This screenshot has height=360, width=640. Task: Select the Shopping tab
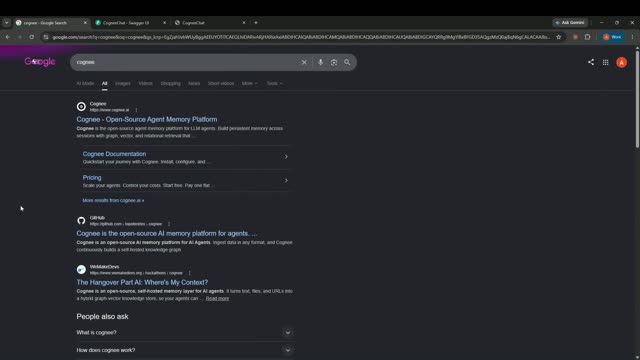(x=170, y=83)
